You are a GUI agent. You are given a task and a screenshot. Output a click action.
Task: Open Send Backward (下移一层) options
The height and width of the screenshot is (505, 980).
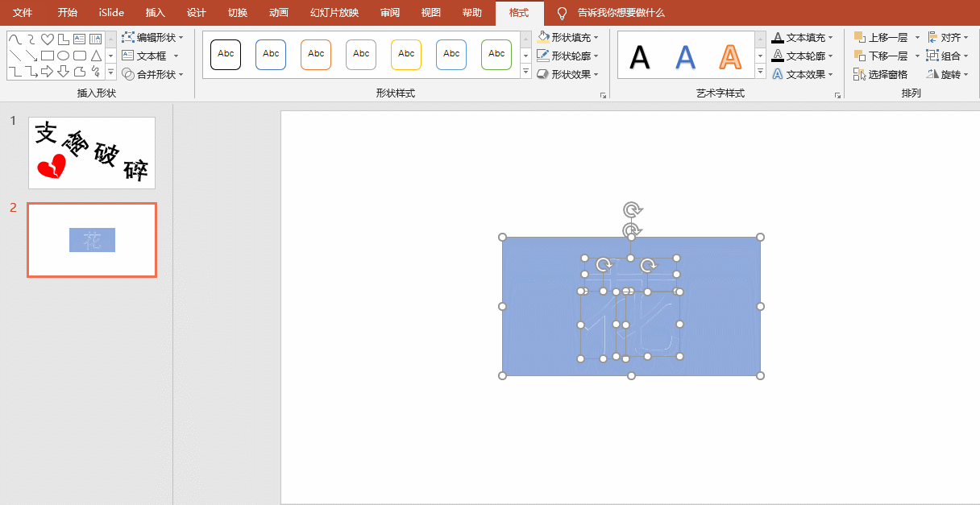[917, 56]
